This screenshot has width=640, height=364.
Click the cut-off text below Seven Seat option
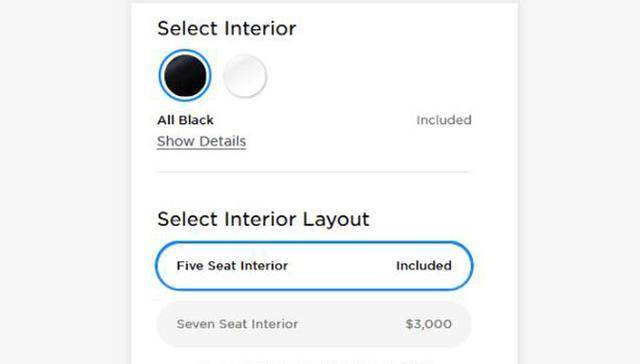(314, 361)
